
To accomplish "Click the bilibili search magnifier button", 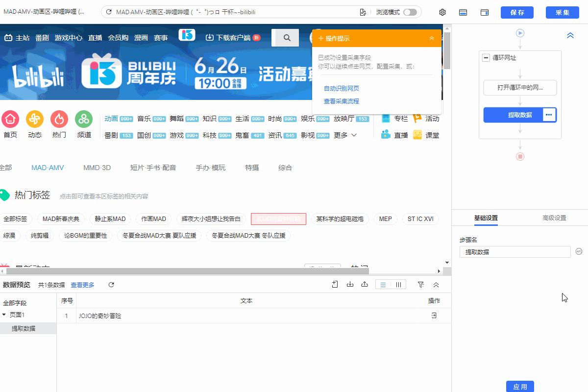I will click(x=287, y=38).
